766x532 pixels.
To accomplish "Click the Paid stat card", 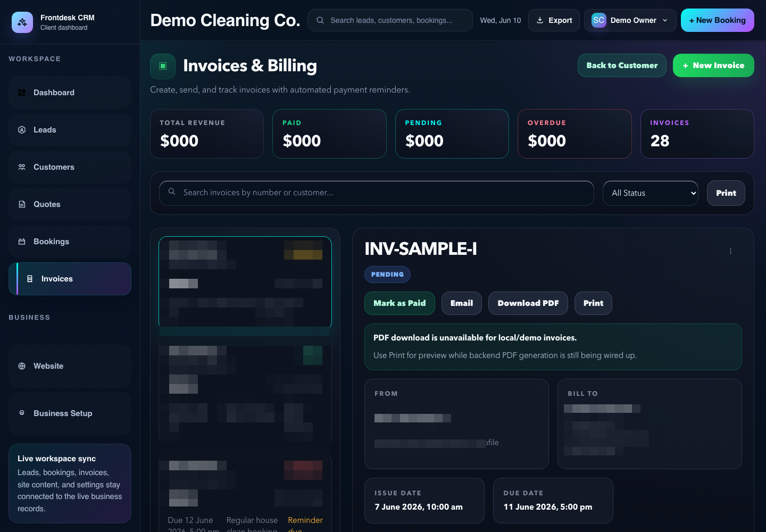I will pyautogui.click(x=329, y=134).
